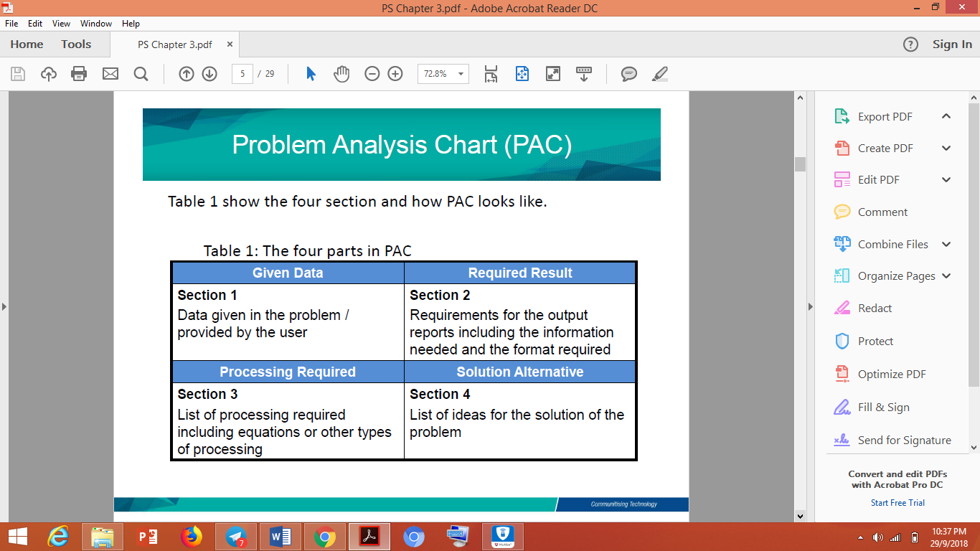
Task: Expand the Combine Files options
Action: tap(946, 244)
